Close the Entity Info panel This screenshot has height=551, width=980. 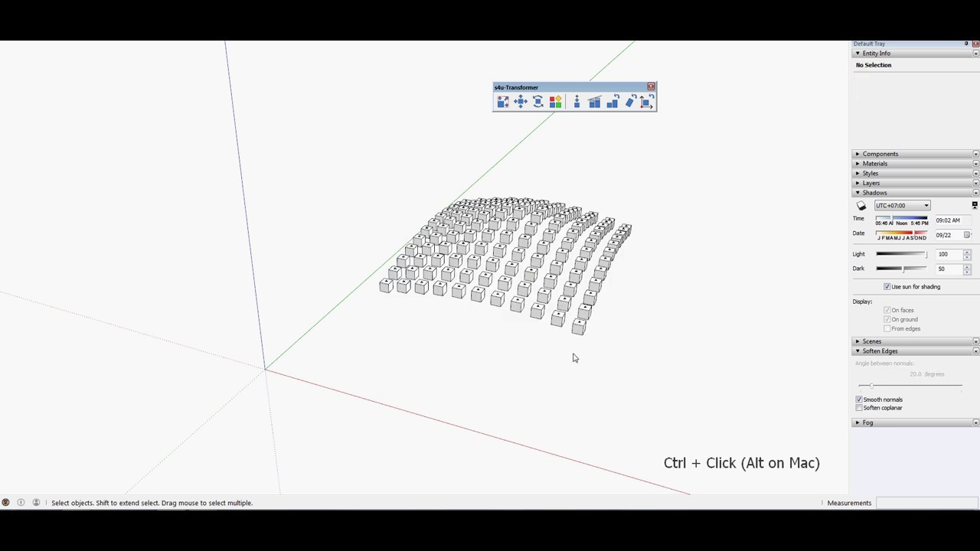pos(975,54)
